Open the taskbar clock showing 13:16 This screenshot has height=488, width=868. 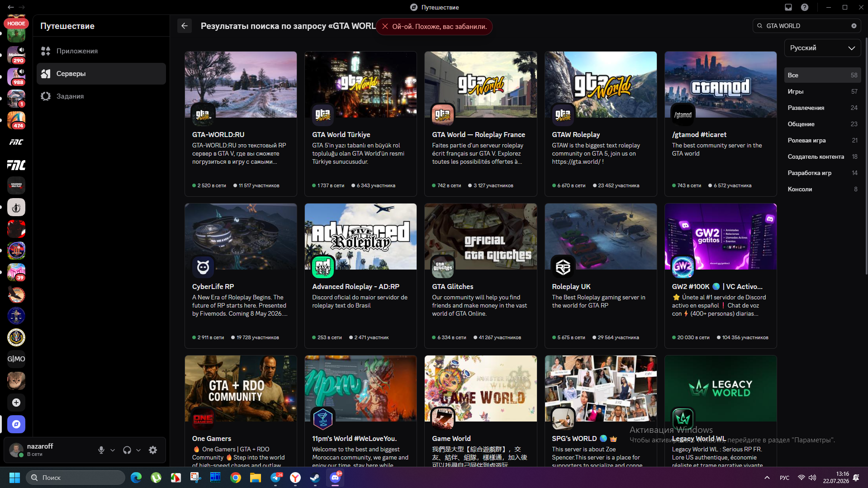click(836, 478)
